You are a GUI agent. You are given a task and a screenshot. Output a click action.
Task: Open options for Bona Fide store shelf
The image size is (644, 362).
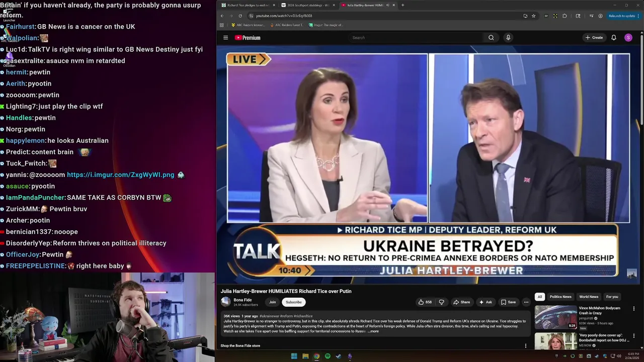coord(526,346)
